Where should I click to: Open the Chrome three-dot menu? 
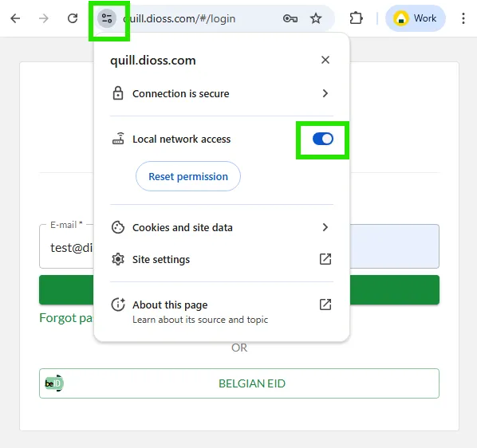pyautogui.click(x=463, y=18)
